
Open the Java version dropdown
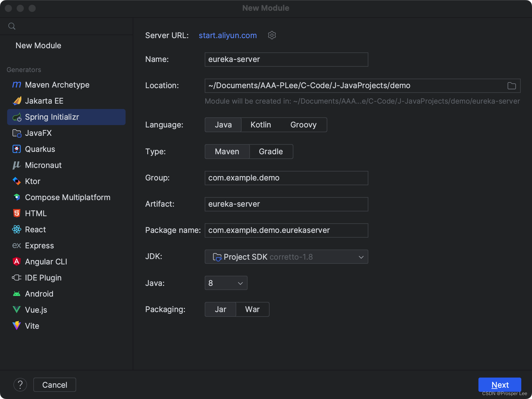point(226,283)
